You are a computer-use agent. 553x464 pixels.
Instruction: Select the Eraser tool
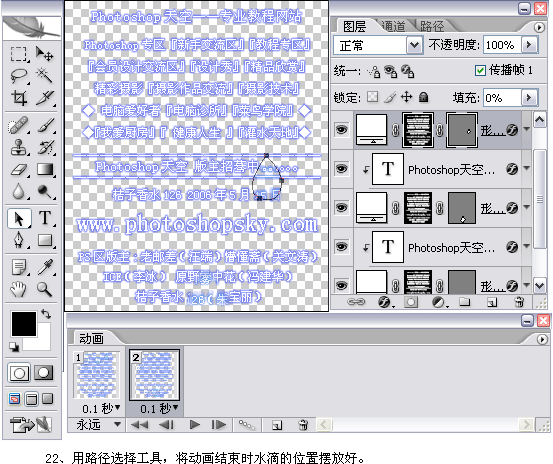pos(18,170)
